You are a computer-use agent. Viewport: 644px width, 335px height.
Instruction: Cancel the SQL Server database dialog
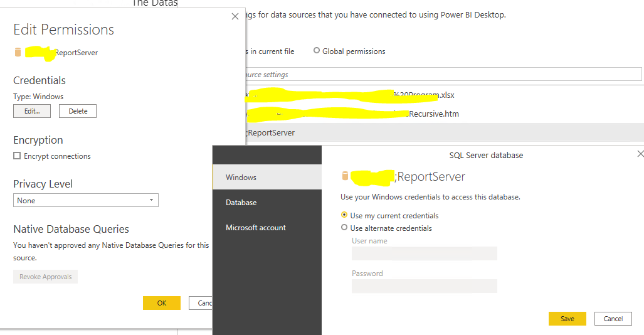click(x=613, y=319)
